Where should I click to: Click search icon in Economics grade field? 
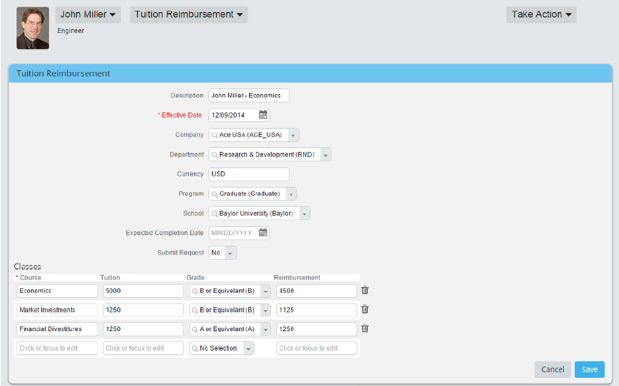(195, 291)
